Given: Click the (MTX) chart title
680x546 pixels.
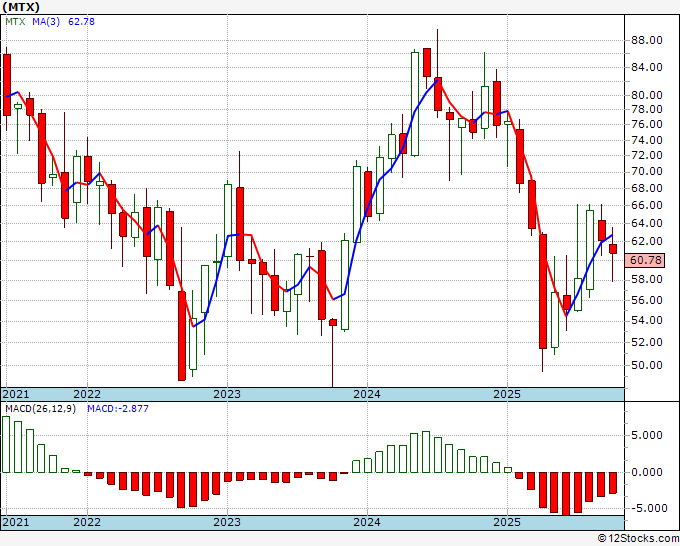Looking at the screenshot, I should pos(21,7).
